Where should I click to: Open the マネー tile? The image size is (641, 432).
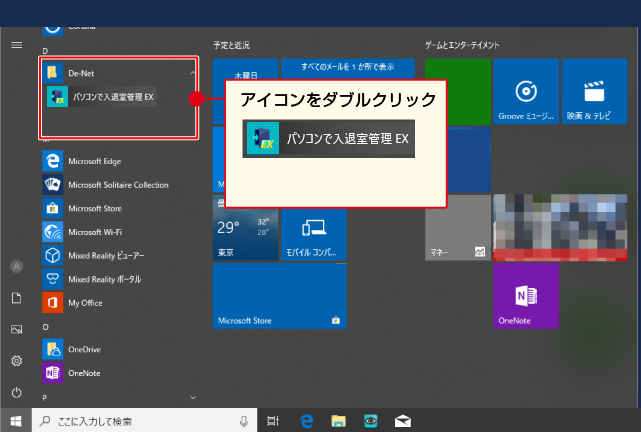[x=458, y=228]
